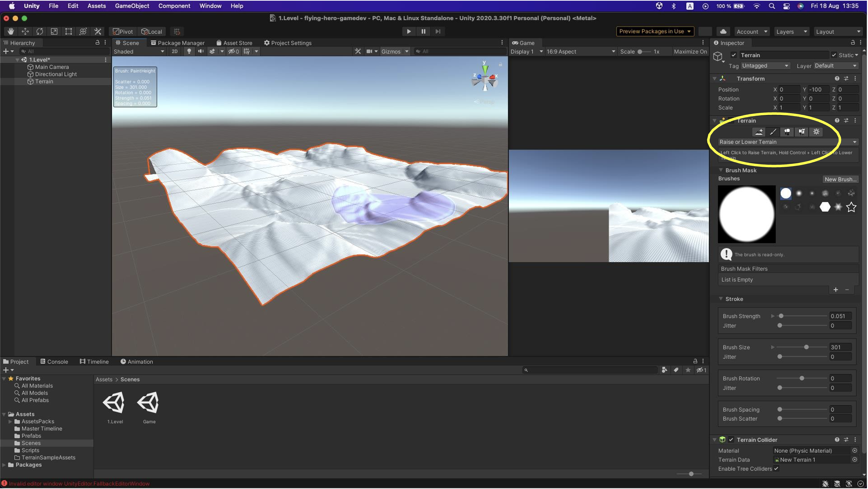Toggle 2D view mode in Scene
Viewport: 868px width, 489px height.
(175, 51)
